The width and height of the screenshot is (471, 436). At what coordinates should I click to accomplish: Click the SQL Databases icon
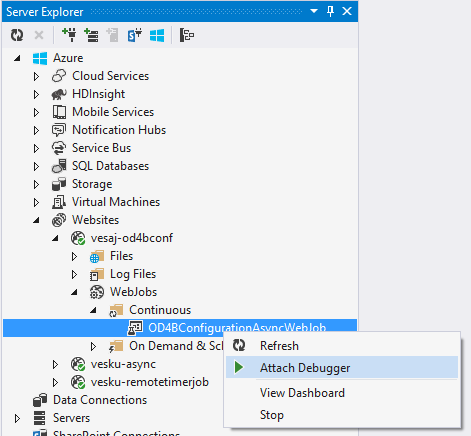tap(59, 166)
